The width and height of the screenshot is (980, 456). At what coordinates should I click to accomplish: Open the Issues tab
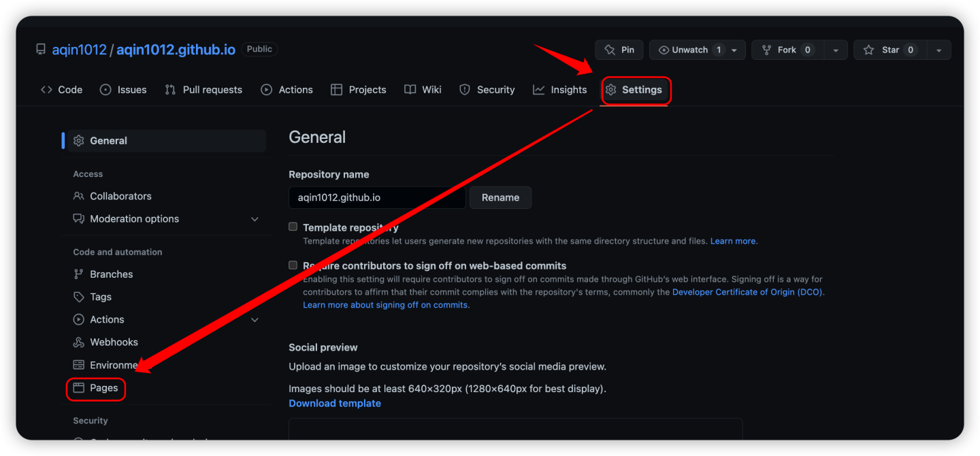point(123,90)
